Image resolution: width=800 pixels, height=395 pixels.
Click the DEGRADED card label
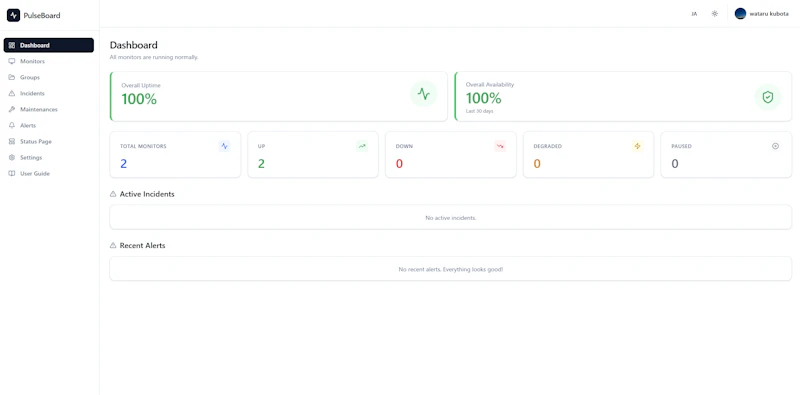(547, 146)
